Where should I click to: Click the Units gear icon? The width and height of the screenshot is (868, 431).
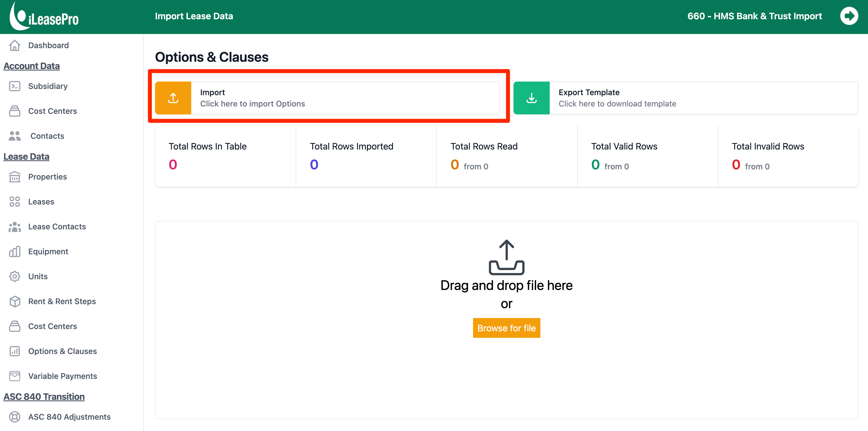[x=14, y=276]
